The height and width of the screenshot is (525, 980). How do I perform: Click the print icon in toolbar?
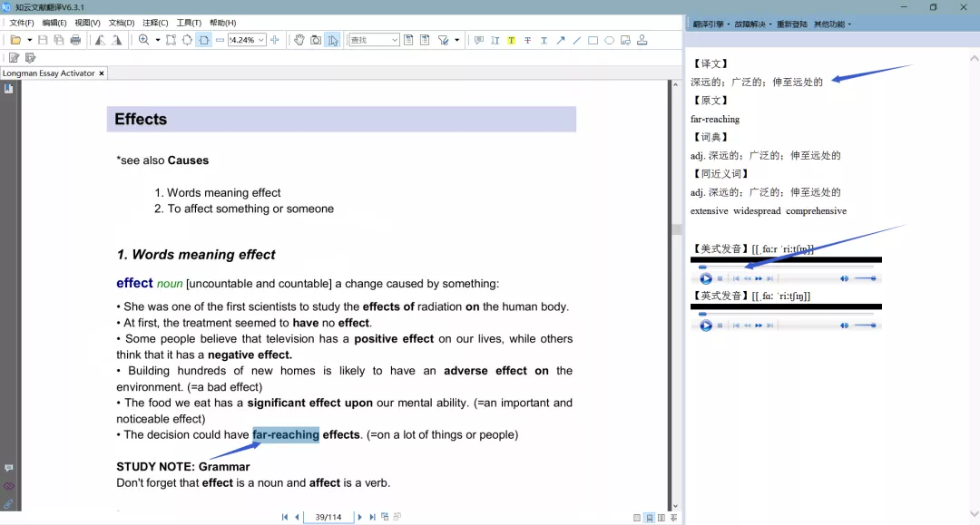(x=75, y=40)
